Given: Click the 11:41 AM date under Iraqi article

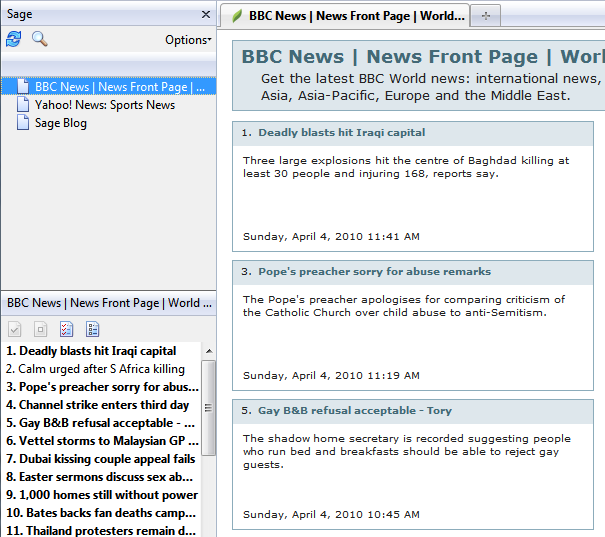Looking at the screenshot, I should [331, 236].
